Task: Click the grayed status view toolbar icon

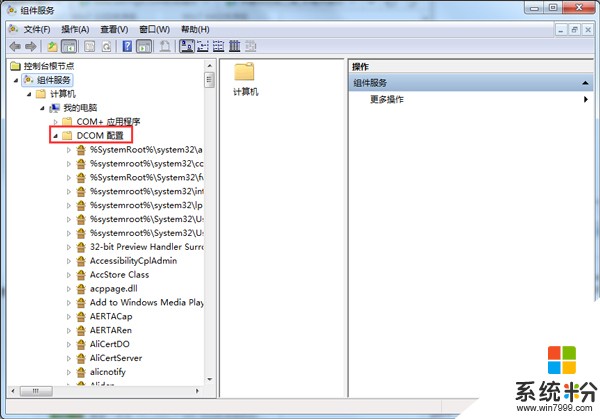Action: tap(251, 47)
